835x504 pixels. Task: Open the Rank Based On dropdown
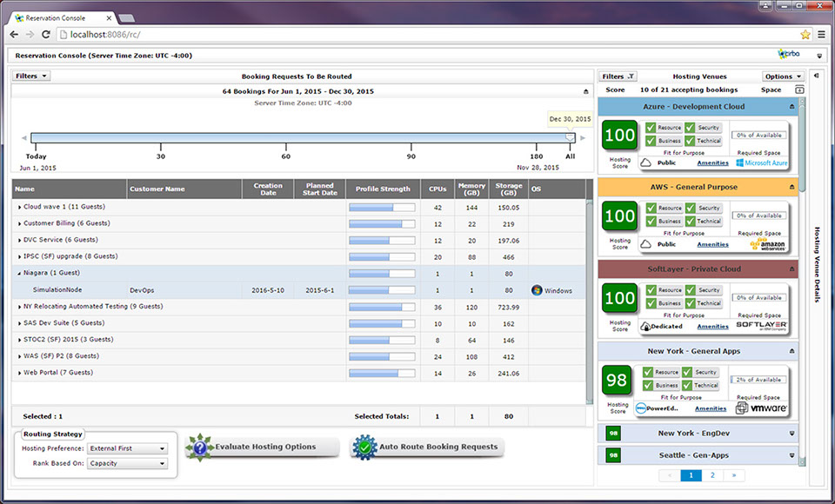coord(127,464)
